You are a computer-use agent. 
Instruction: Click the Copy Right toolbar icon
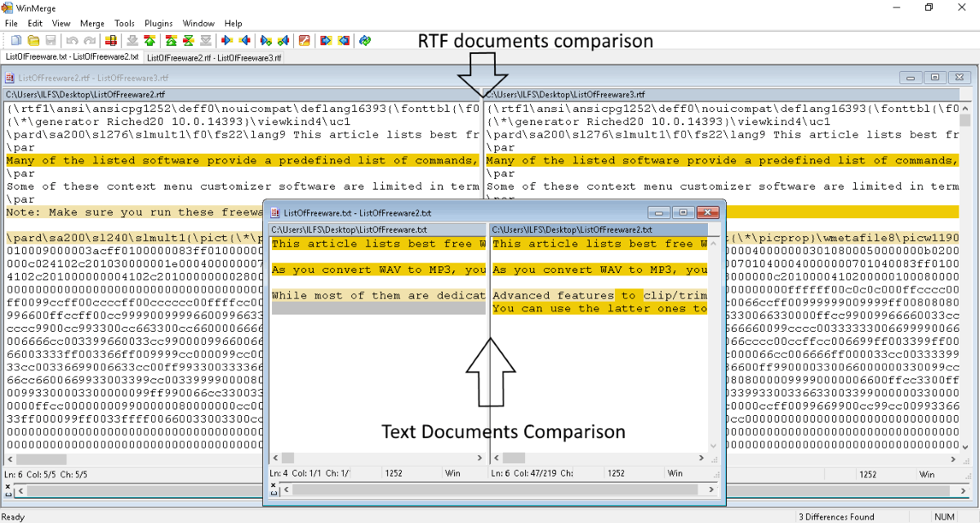[x=227, y=40]
